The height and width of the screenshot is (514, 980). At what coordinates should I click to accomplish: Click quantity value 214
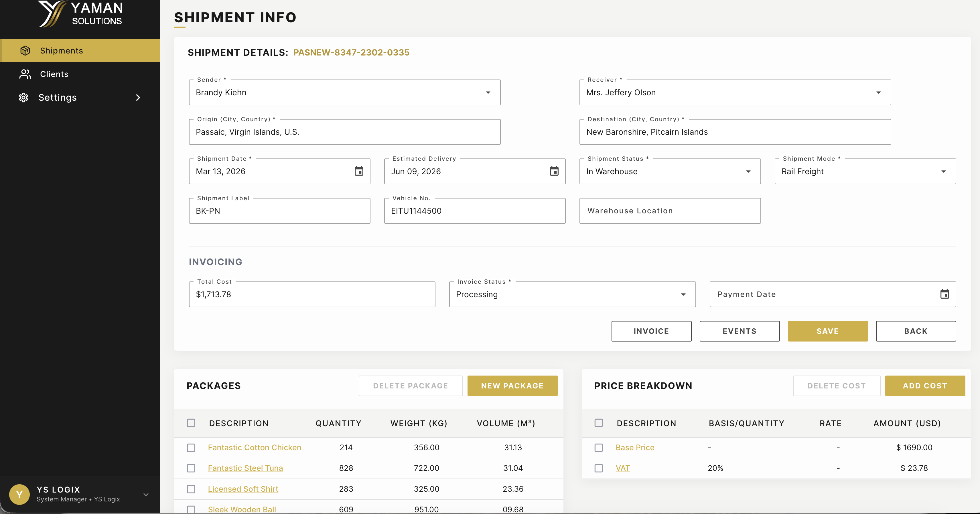click(346, 447)
